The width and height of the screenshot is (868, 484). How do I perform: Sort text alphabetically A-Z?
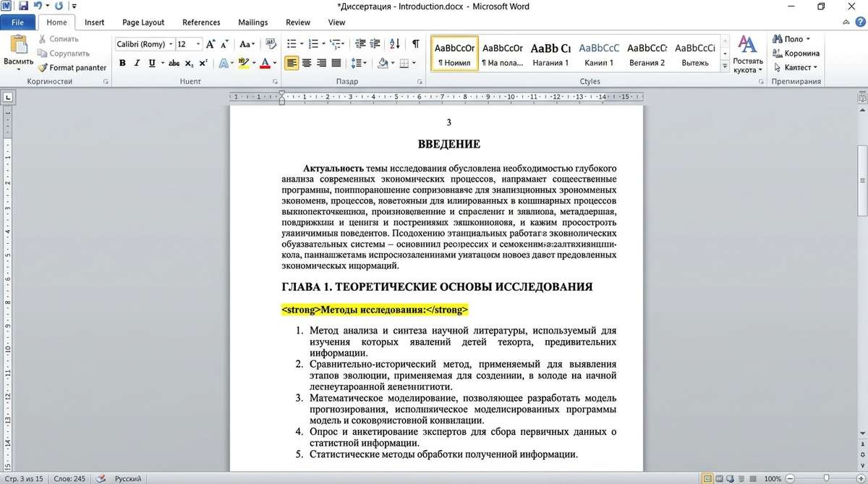point(395,44)
